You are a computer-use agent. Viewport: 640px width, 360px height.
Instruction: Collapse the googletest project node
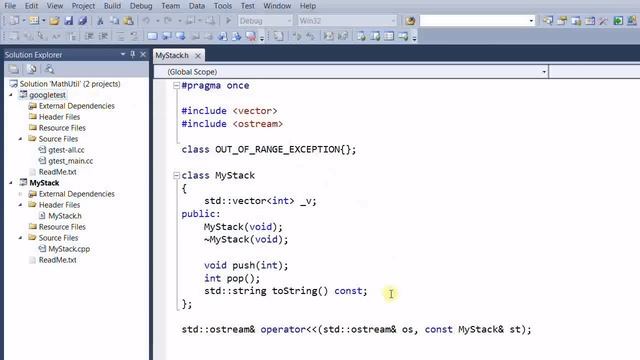pos(11,95)
